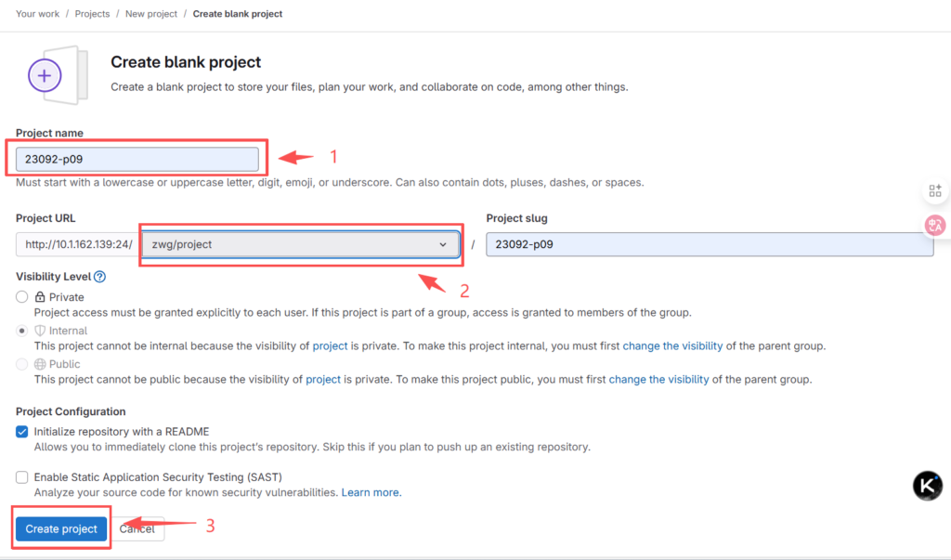This screenshot has width=951, height=560.
Task: Open the zwg/project namespace dropdown
Action: 299,244
